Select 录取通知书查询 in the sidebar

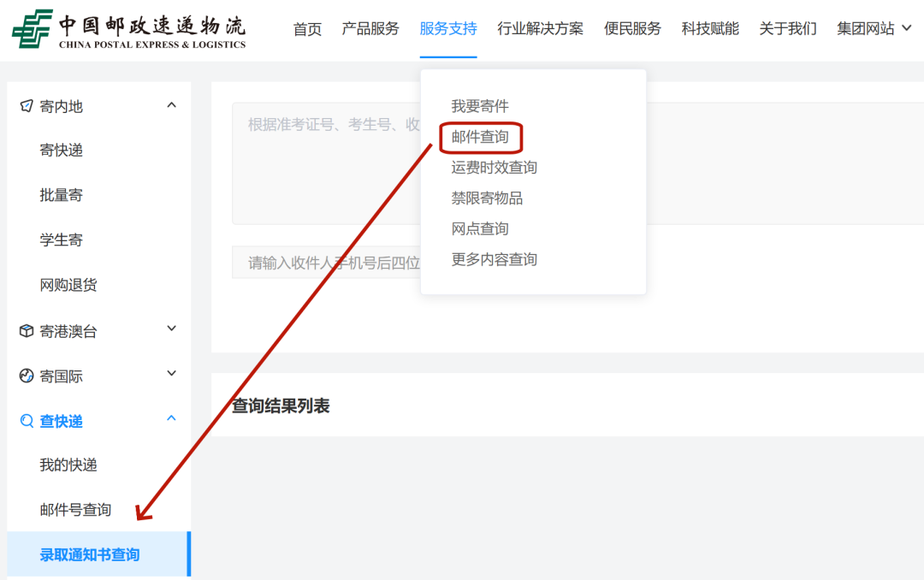[x=99, y=554]
